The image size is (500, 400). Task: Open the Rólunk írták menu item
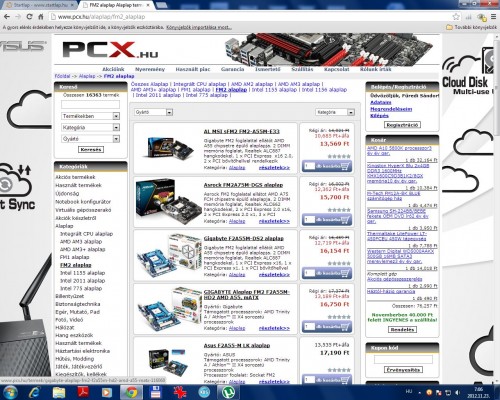pyautogui.click(x=375, y=69)
